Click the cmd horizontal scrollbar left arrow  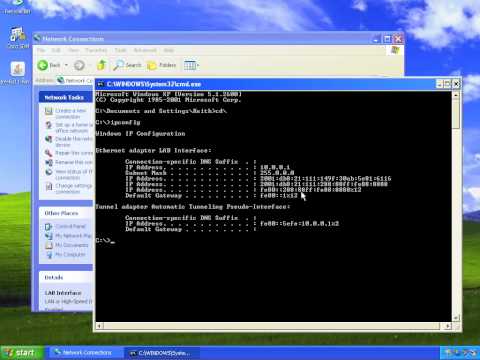[x=99, y=326]
